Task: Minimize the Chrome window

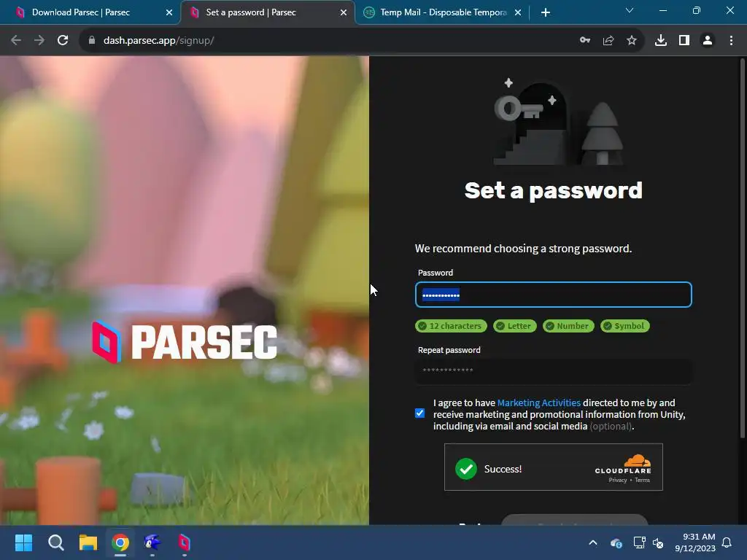Action: click(662, 10)
